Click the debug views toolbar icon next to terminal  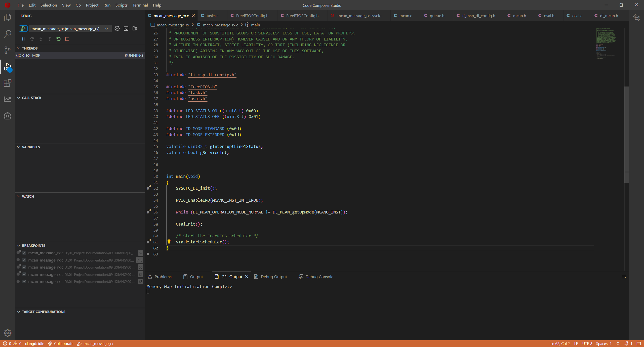click(x=135, y=29)
